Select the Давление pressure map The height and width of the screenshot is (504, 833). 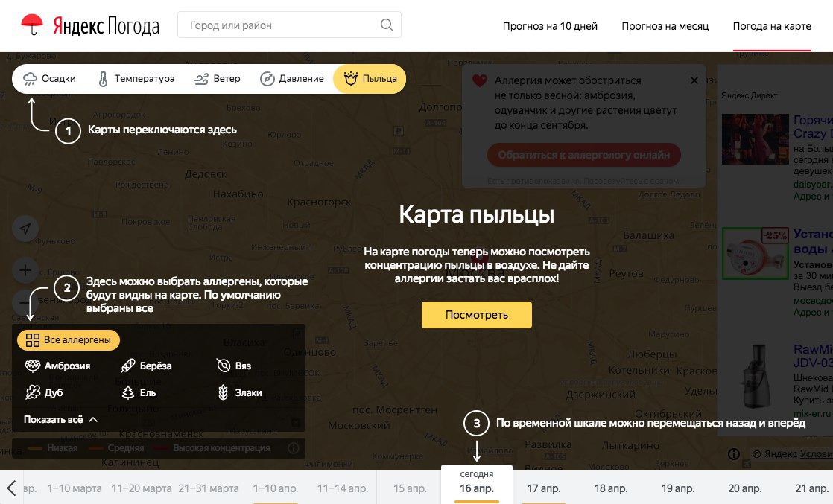(x=291, y=79)
